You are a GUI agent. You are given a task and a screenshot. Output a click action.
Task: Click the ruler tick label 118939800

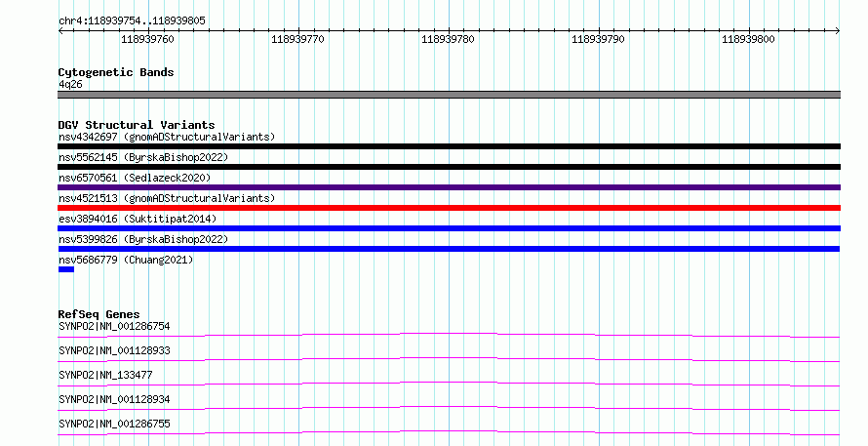click(x=748, y=39)
